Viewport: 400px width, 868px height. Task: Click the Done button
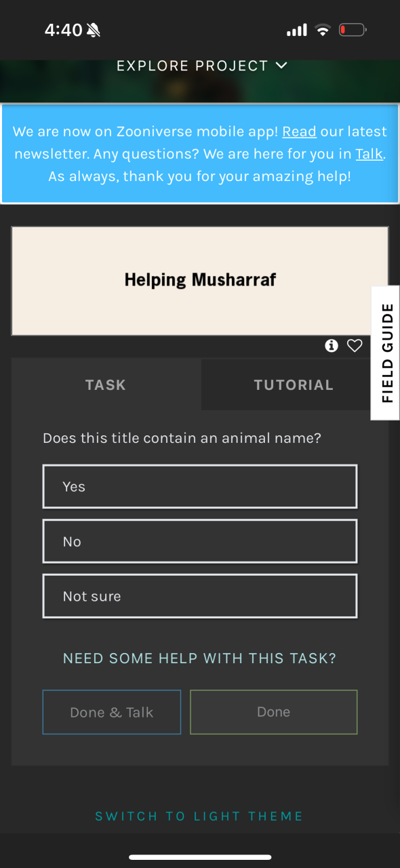coord(274,712)
